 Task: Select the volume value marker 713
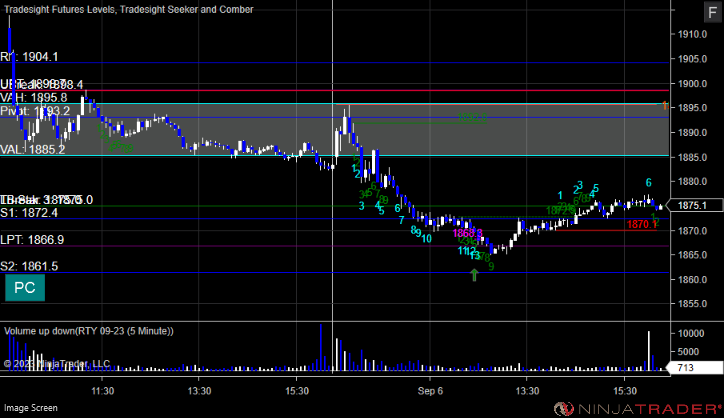pyautogui.click(x=696, y=368)
